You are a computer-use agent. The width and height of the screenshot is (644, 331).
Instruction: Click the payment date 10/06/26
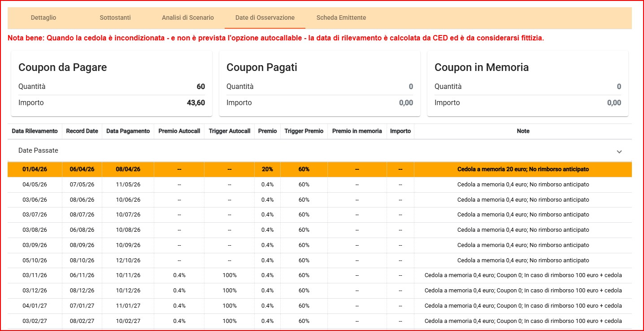pos(128,200)
